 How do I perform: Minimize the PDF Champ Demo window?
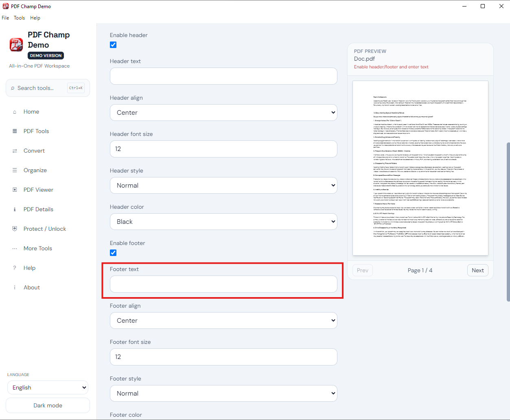tap(464, 6)
